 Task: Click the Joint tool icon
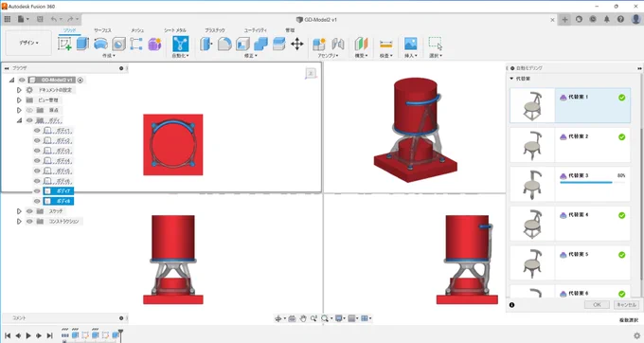click(x=337, y=44)
